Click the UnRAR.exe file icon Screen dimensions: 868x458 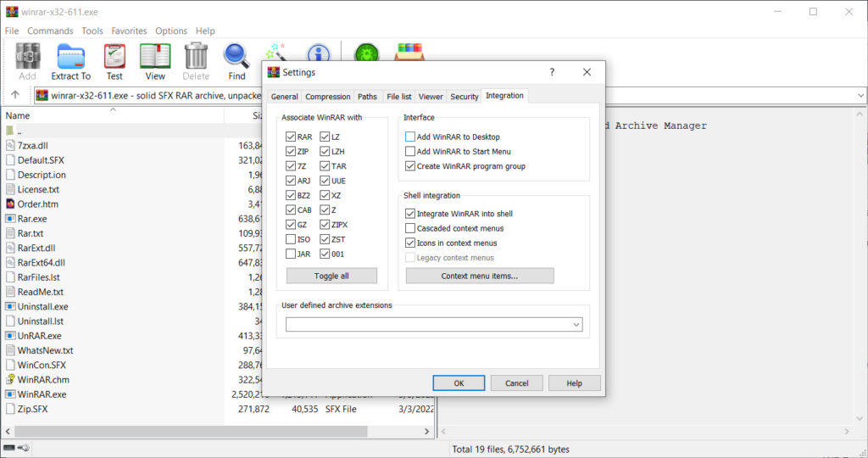10,336
